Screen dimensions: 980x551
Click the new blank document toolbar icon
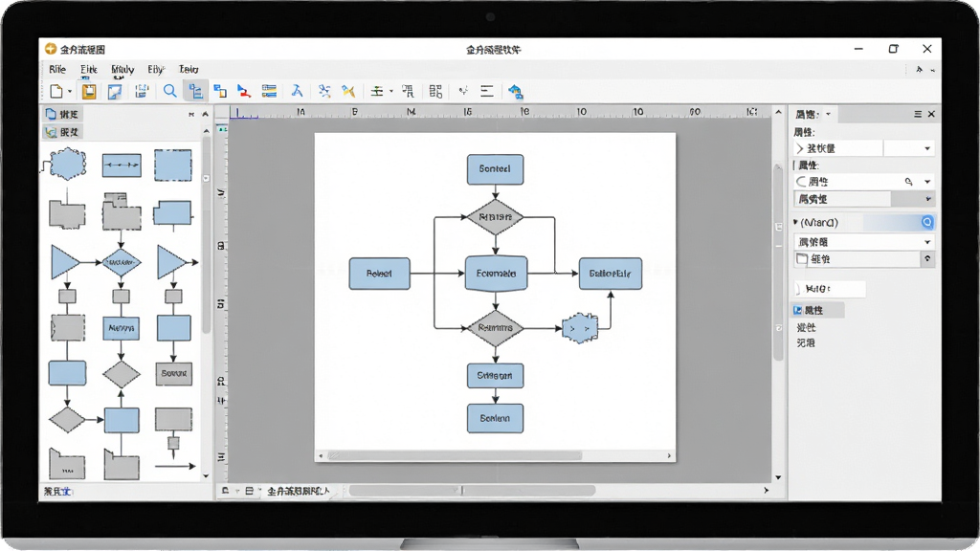pyautogui.click(x=56, y=91)
